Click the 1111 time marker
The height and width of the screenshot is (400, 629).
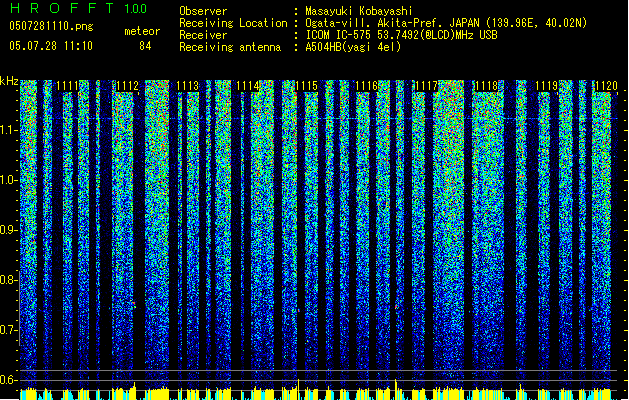coord(67,86)
